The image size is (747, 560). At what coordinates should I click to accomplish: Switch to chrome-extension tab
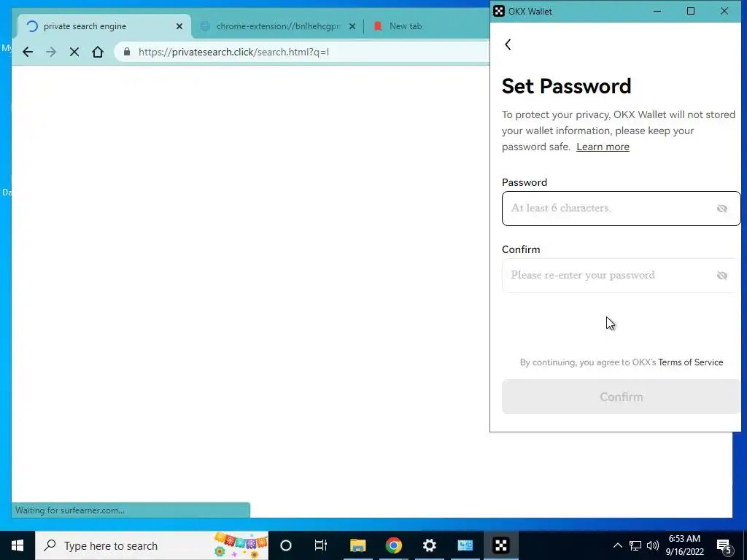point(278,26)
